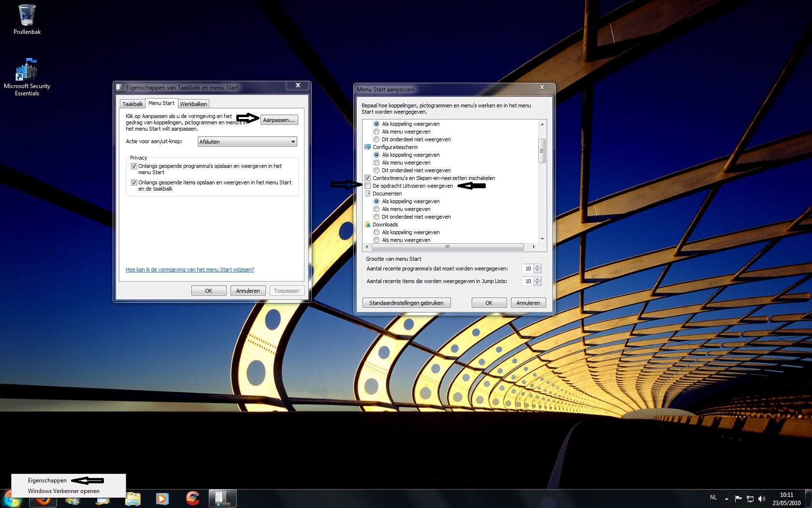The width and height of the screenshot is (812, 508).
Task: Select 'Als menu weergeven' under Documenten
Action: pos(377,209)
